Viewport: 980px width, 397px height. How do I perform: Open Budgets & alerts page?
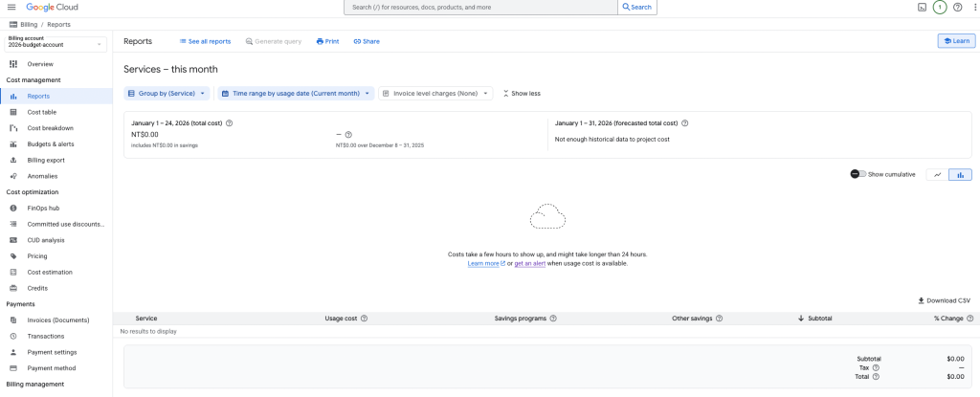tap(56, 143)
